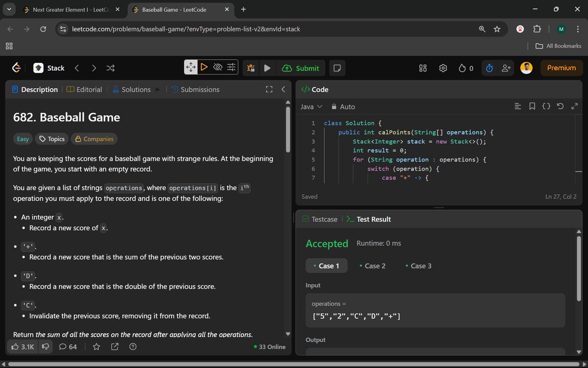Open the Next Greater Element I browser tab

tap(68, 9)
